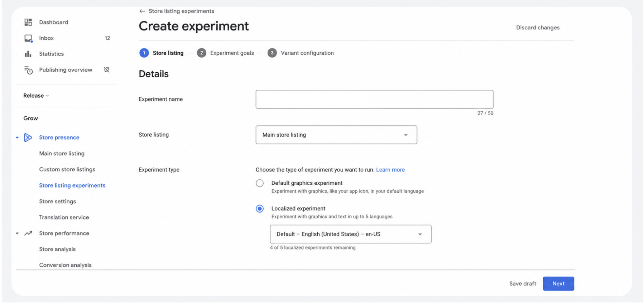Select the Localized experiment radio button
This screenshot has width=644, height=305.
pyautogui.click(x=260, y=209)
